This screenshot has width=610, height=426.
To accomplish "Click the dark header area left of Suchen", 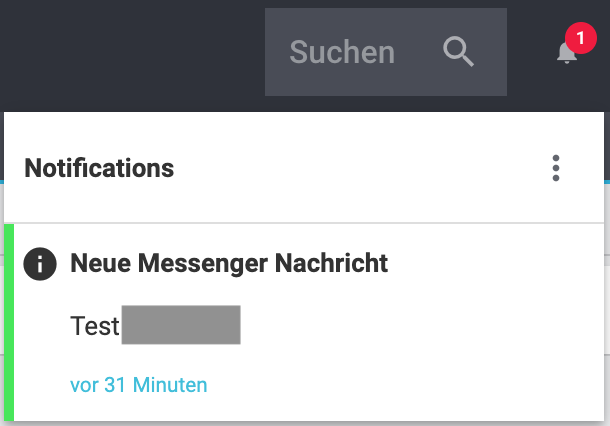I will pos(130,52).
